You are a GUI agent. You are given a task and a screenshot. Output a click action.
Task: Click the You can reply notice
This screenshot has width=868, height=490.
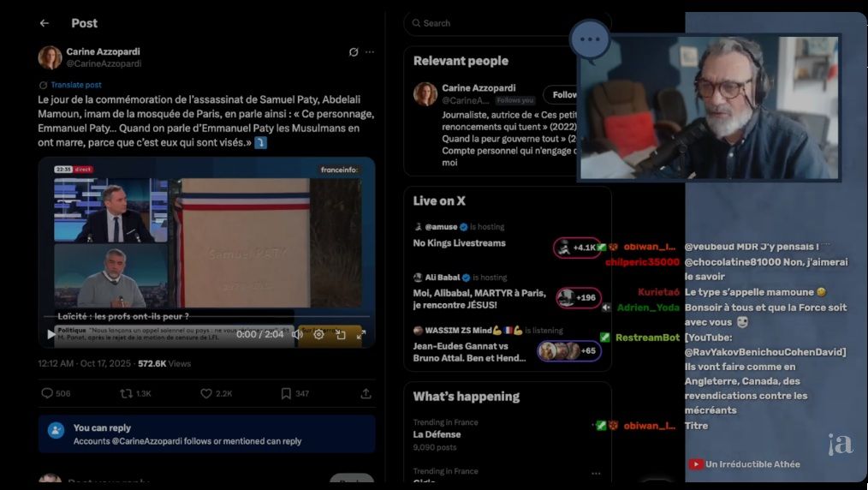pos(206,434)
